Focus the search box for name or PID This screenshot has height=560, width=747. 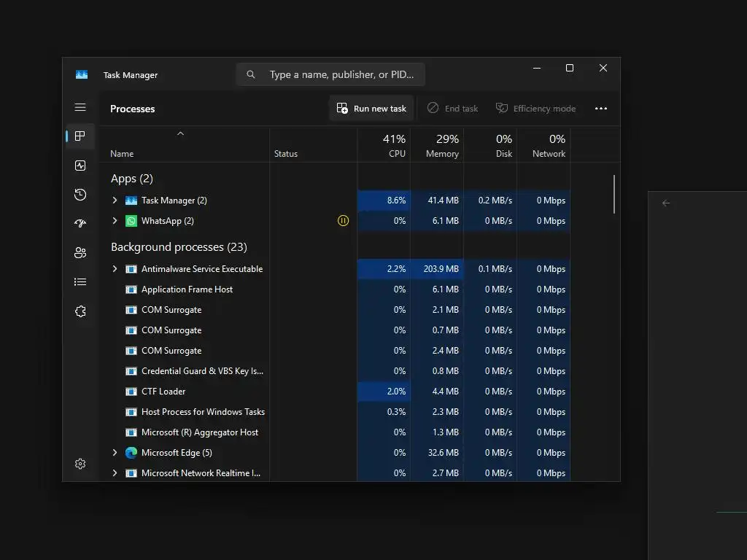tap(330, 75)
